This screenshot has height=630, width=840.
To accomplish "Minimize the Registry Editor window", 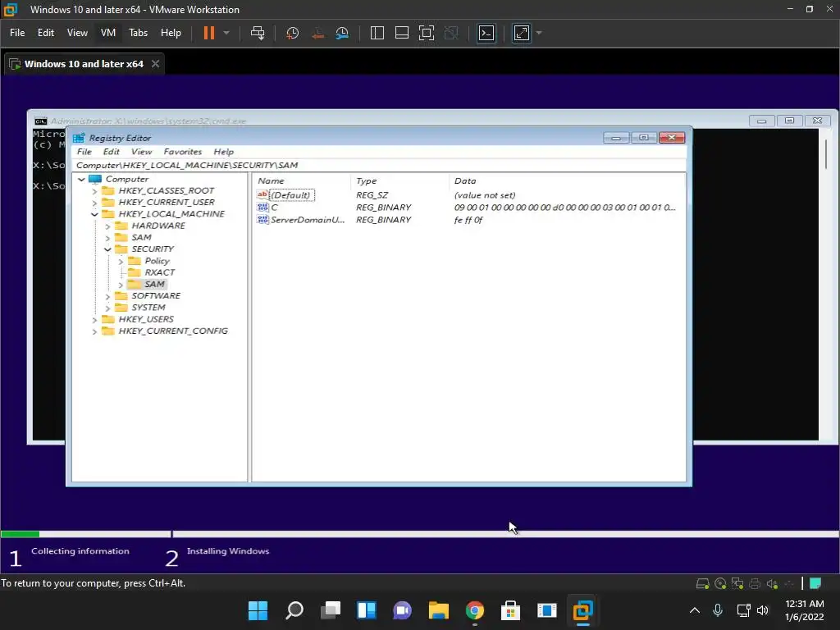I will [x=616, y=138].
